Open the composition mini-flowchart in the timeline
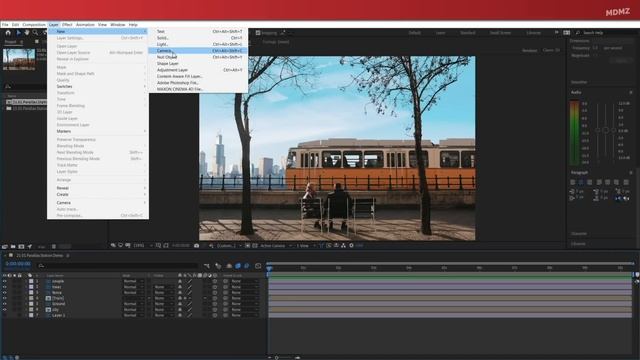The height and width of the screenshot is (360, 640). (x=207, y=266)
